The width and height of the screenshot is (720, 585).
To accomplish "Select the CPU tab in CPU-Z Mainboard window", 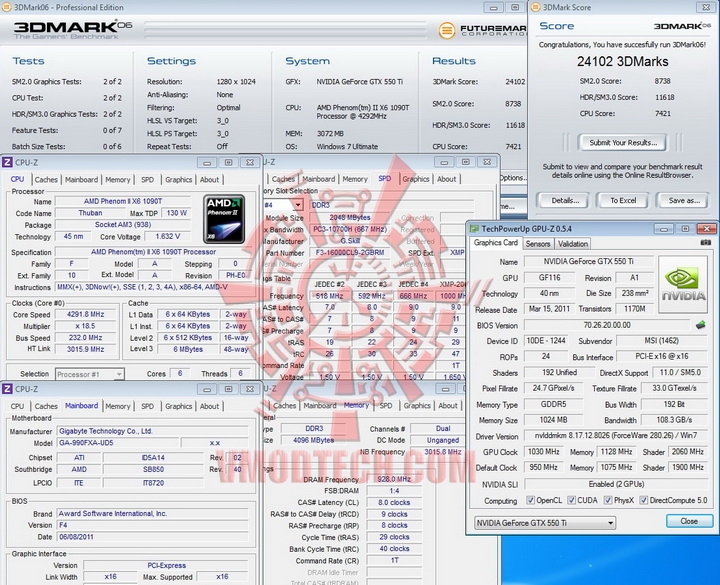I will (x=17, y=406).
